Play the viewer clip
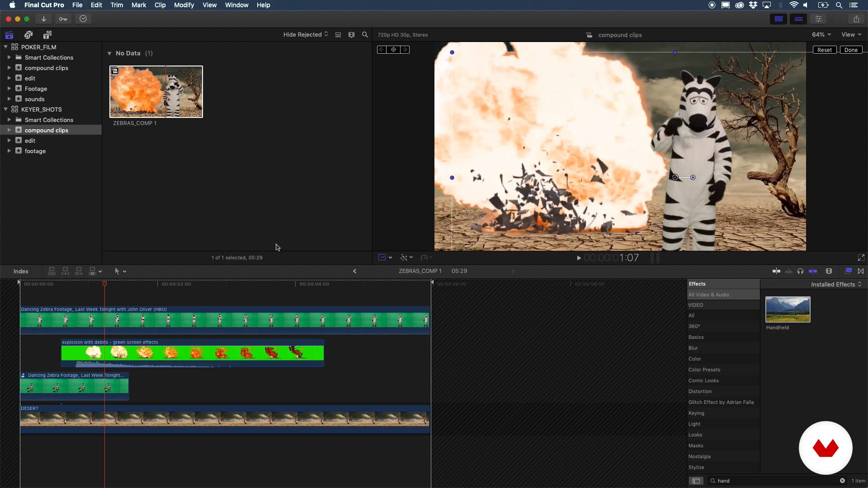Viewport: 868px width, 488px height. (x=579, y=258)
